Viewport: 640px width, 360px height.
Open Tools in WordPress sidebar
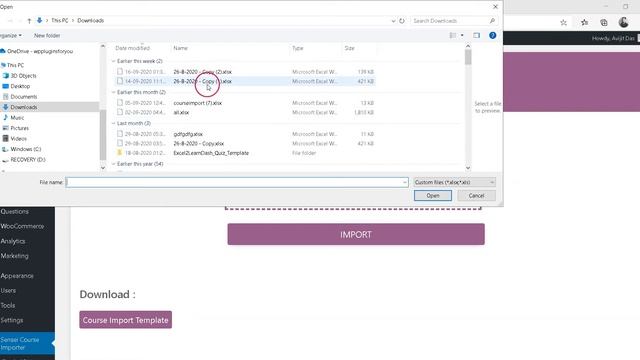coord(7,305)
